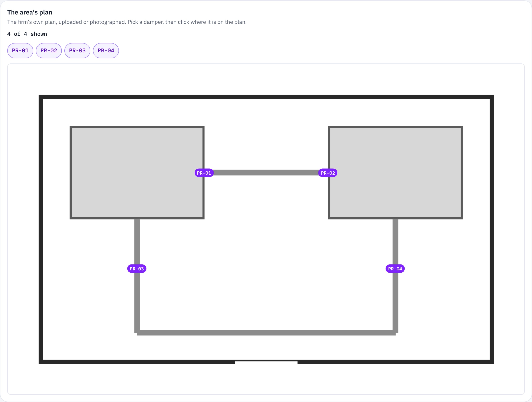Click the plan's description line beginning "The firm's own plan"

pyautogui.click(x=127, y=22)
